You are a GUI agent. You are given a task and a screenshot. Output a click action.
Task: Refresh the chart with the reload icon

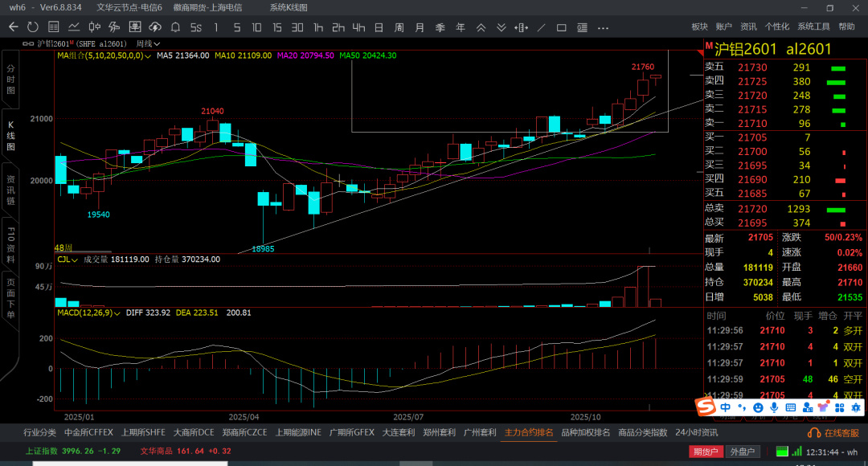33,27
